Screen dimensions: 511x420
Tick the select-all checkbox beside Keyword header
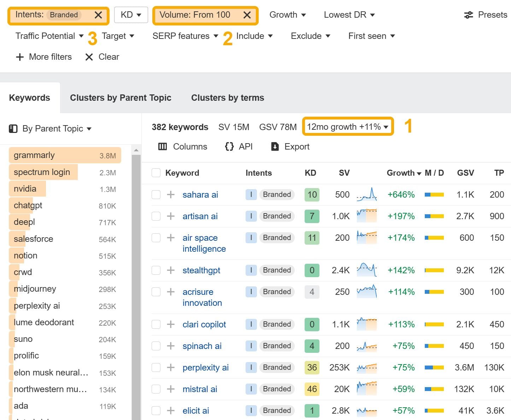[x=156, y=173]
